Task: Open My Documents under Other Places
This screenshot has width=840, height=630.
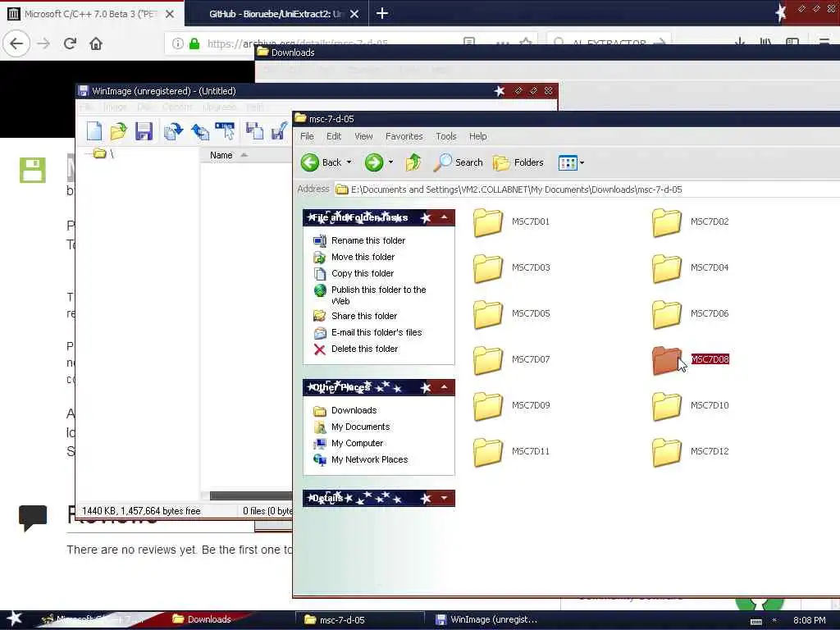Action: (x=360, y=427)
